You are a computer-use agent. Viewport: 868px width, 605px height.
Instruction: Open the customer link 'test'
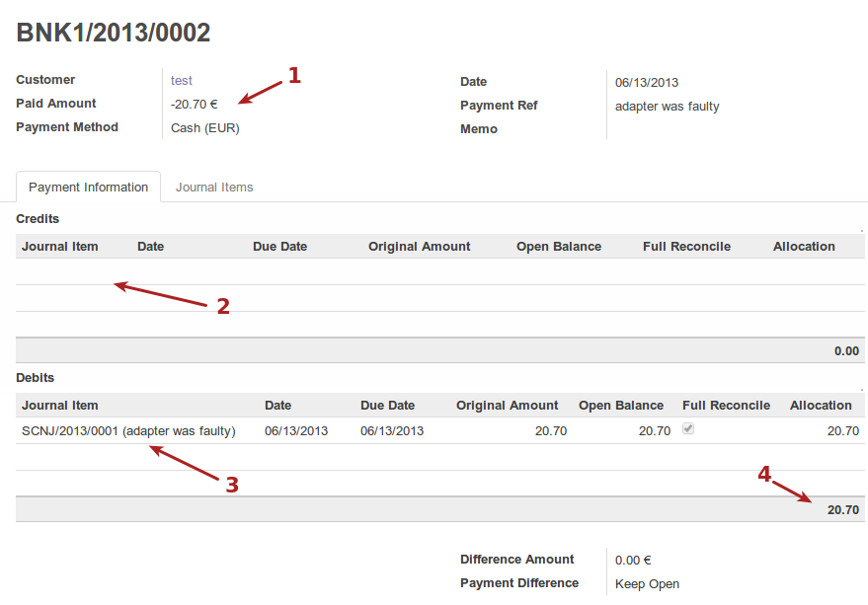click(x=182, y=81)
